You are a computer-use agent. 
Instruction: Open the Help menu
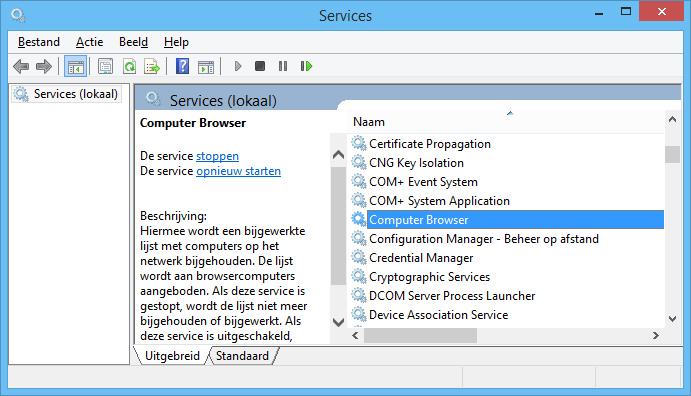[x=176, y=42]
